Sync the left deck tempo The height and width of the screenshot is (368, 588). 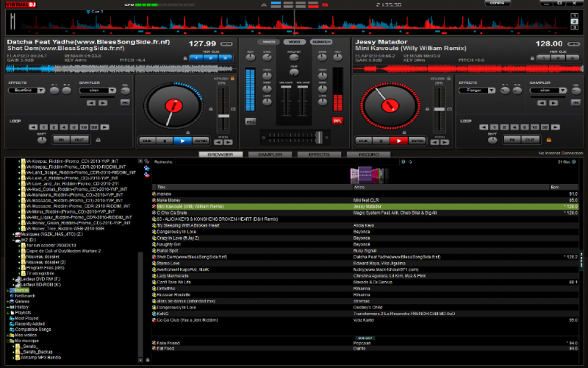click(201, 141)
